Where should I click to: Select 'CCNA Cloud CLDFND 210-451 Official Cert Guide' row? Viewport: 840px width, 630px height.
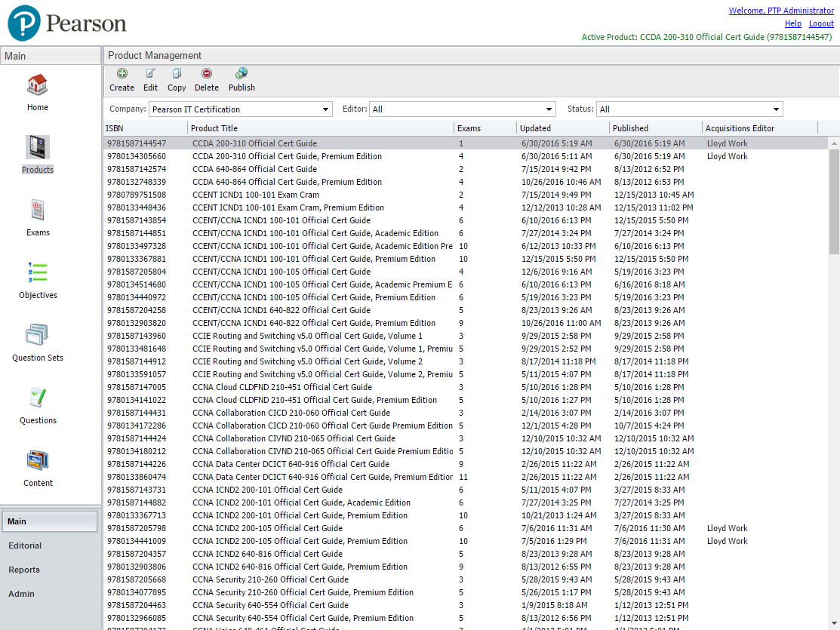tap(466, 387)
